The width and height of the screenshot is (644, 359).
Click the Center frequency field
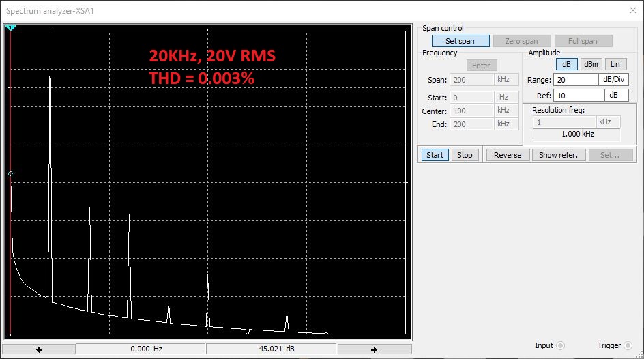tap(472, 111)
